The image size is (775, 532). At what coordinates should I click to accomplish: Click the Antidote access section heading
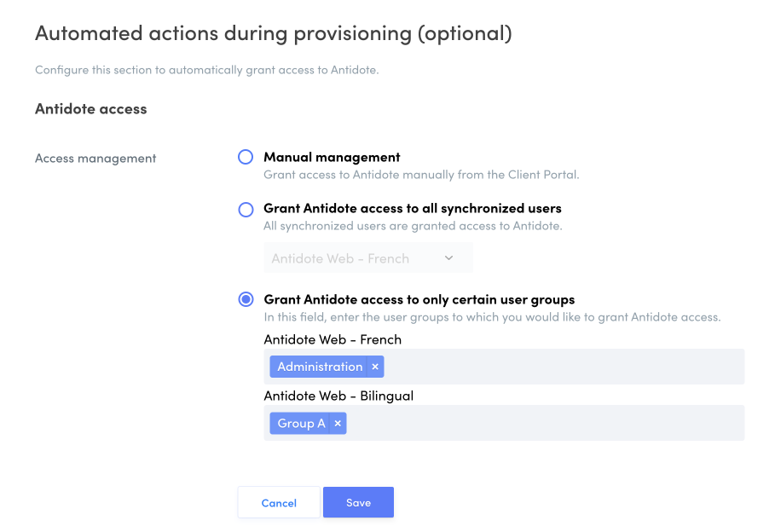pos(91,109)
